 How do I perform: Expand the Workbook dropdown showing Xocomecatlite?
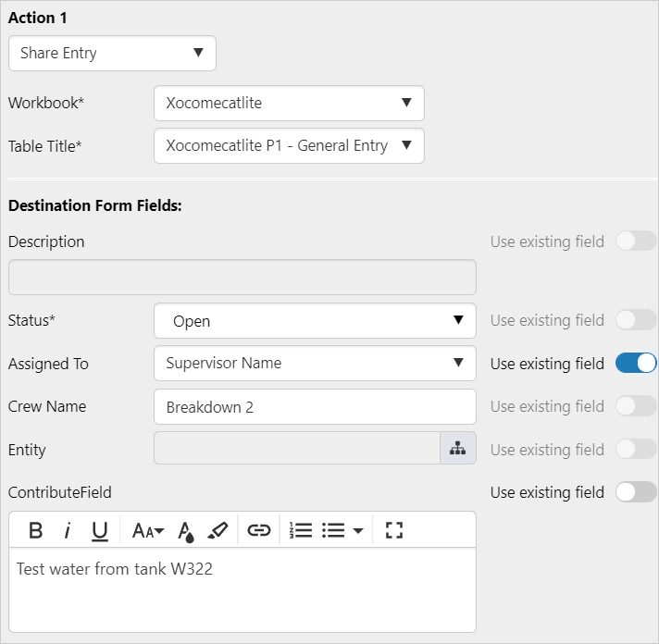(x=289, y=104)
